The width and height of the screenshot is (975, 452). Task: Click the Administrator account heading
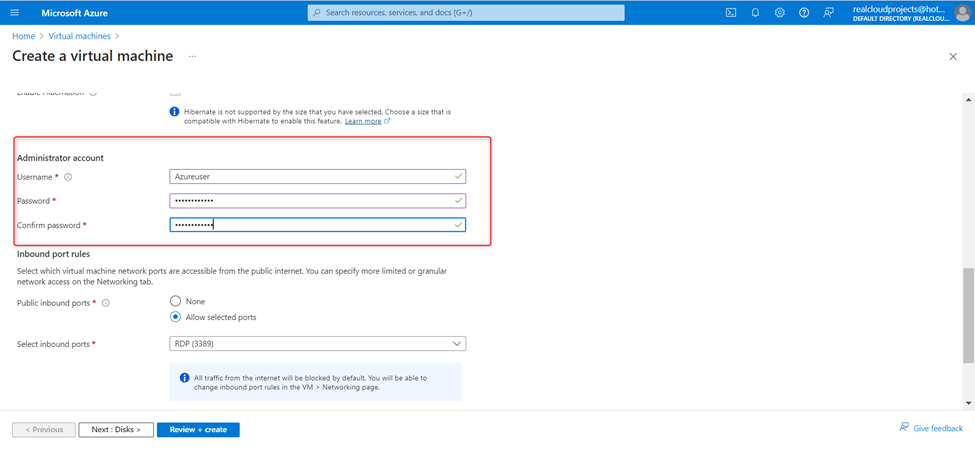pos(60,158)
